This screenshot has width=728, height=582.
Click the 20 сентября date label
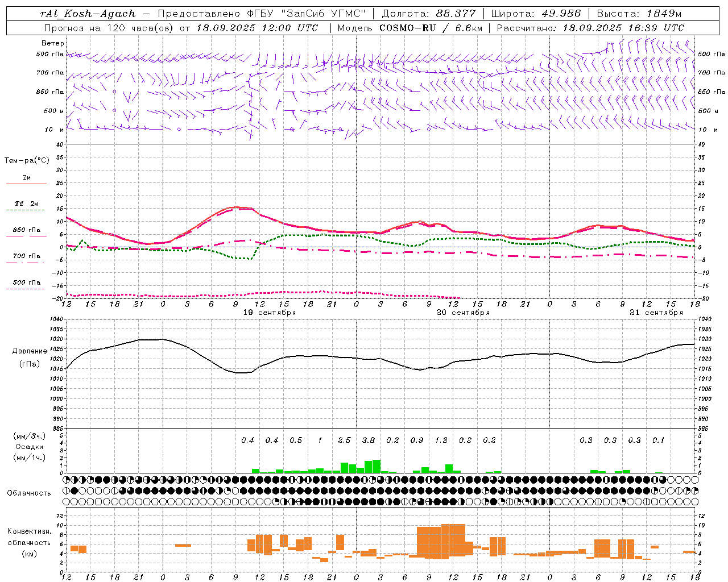click(x=463, y=313)
